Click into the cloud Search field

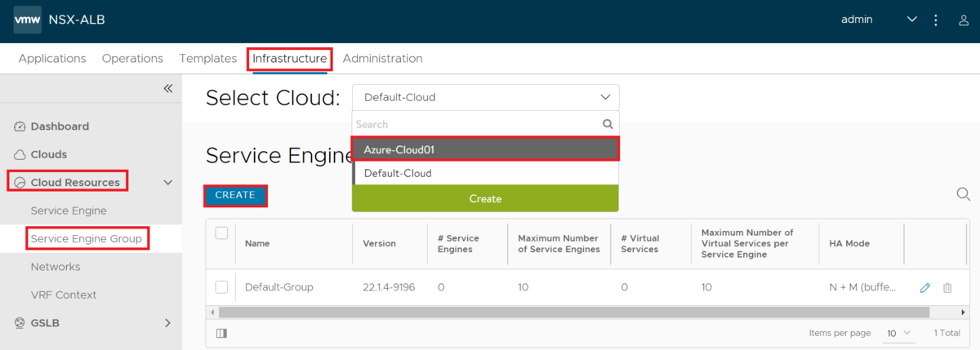(477, 125)
